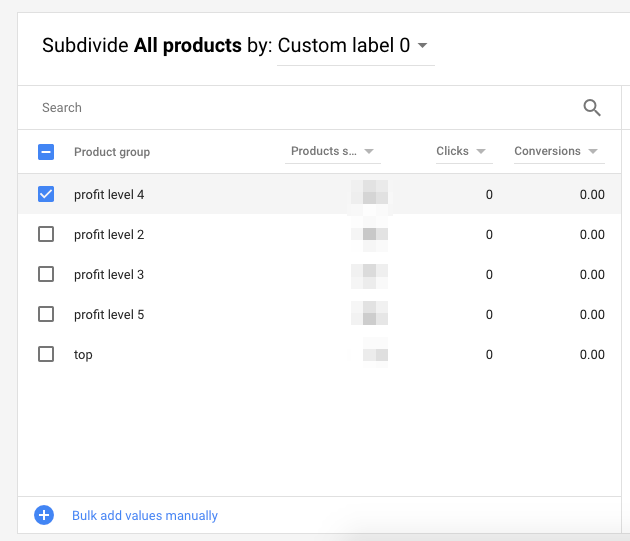The image size is (630, 541).
Task: Toggle the select-all header checkbox
Action: pyautogui.click(x=46, y=152)
